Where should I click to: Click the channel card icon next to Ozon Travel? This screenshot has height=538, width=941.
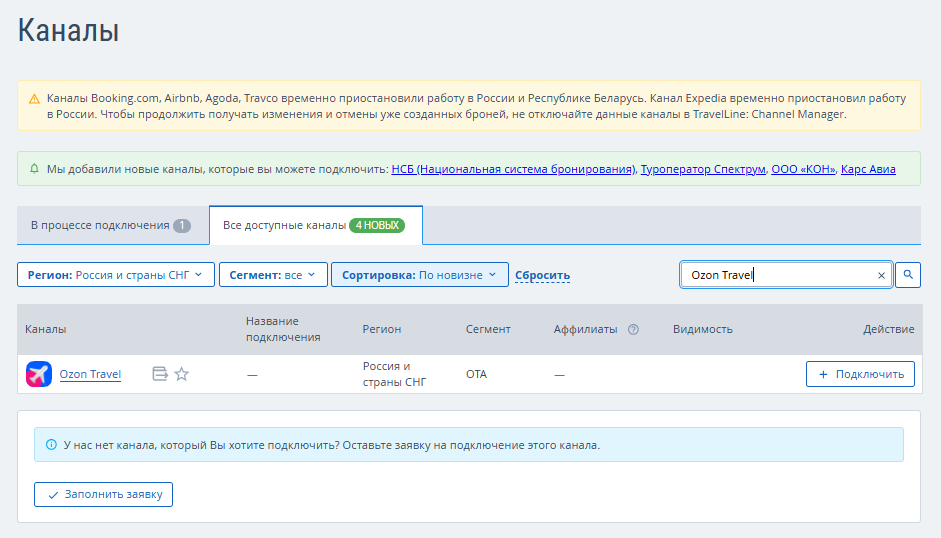click(x=160, y=374)
